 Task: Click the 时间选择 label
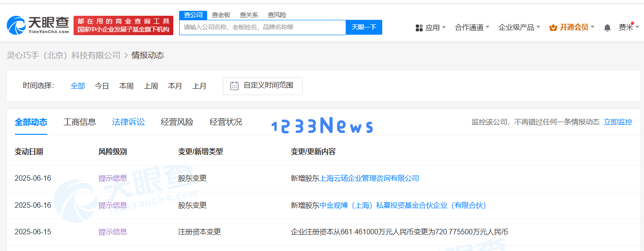[38, 86]
